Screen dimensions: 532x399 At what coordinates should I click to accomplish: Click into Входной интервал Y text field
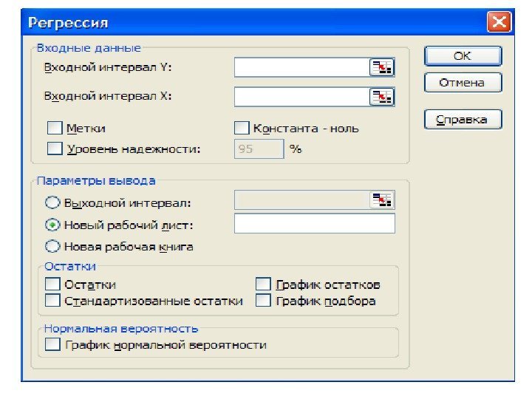coord(301,68)
